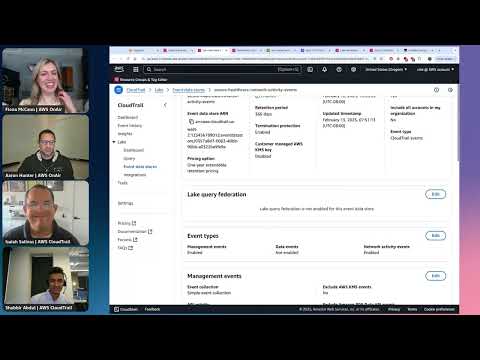The height and width of the screenshot is (360, 480).
Task: Open the Forums external link
Action: (127, 240)
